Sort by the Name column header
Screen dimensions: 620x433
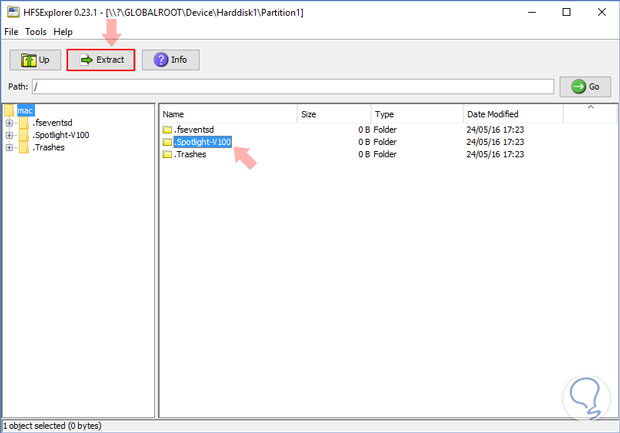(x=229, y=114)
